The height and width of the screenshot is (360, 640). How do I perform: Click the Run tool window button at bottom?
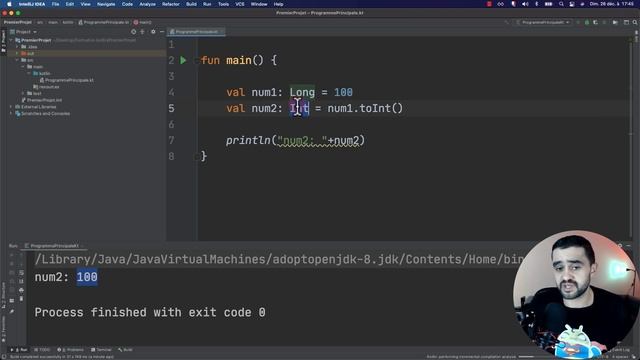coord(19,350)
